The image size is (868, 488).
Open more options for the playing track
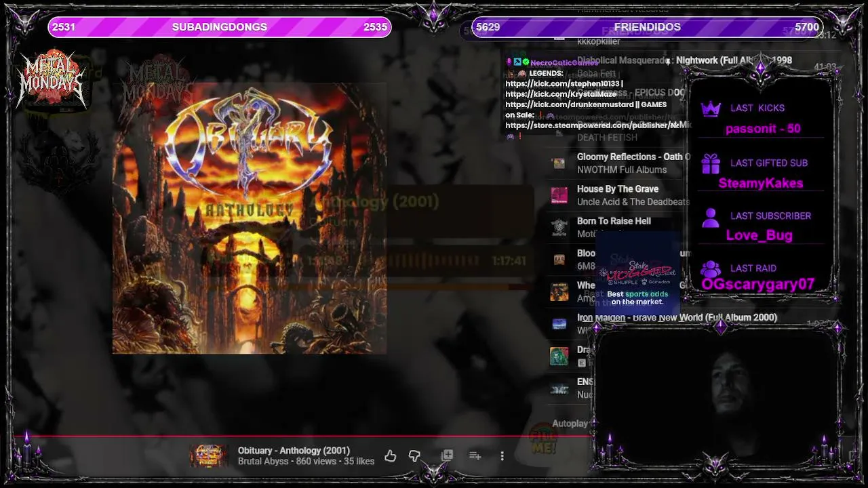pos(502,456)
